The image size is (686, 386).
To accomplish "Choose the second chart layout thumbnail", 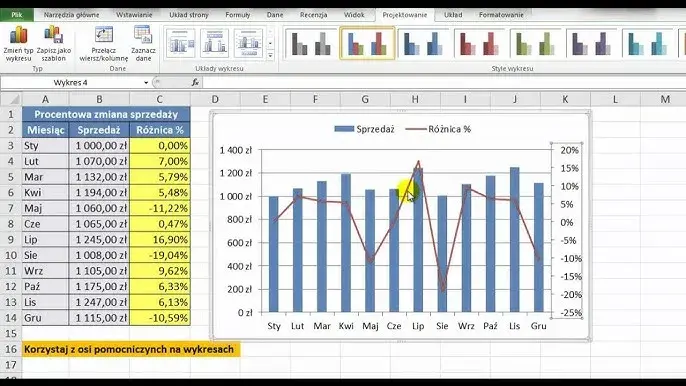I will [214, 43].
